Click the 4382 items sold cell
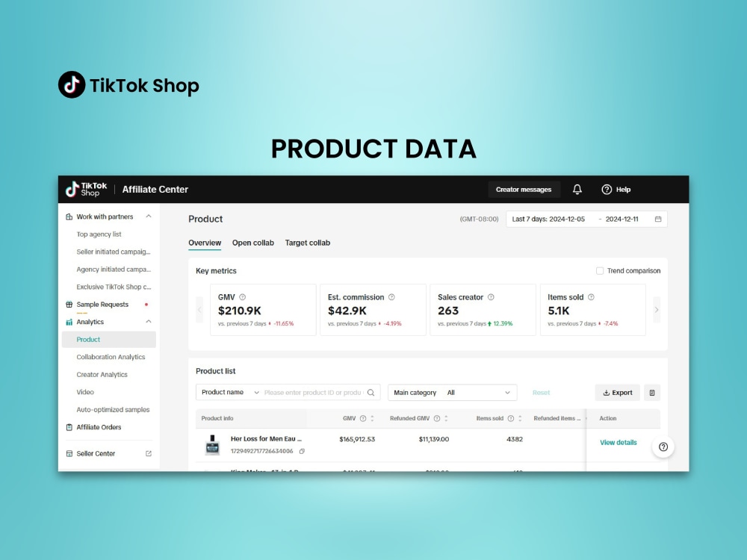The width and height of the screenshot is (747, 560). coord(515,439)
